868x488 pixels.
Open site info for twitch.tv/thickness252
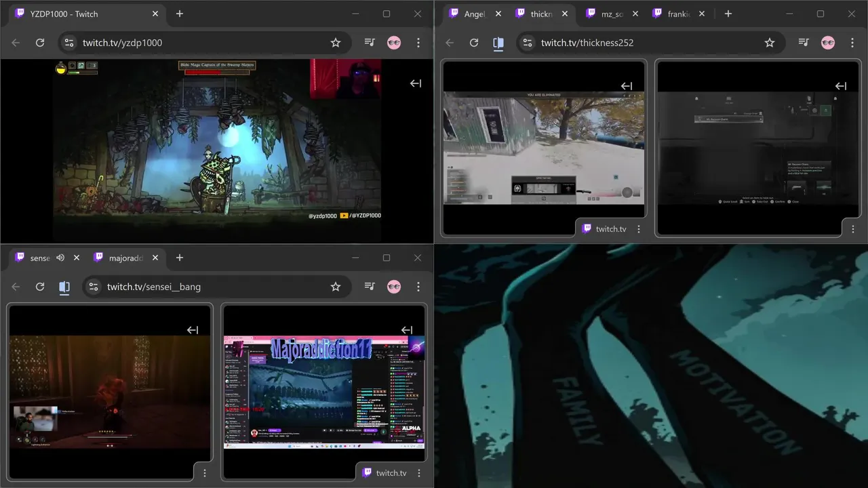tap(527, 43)
